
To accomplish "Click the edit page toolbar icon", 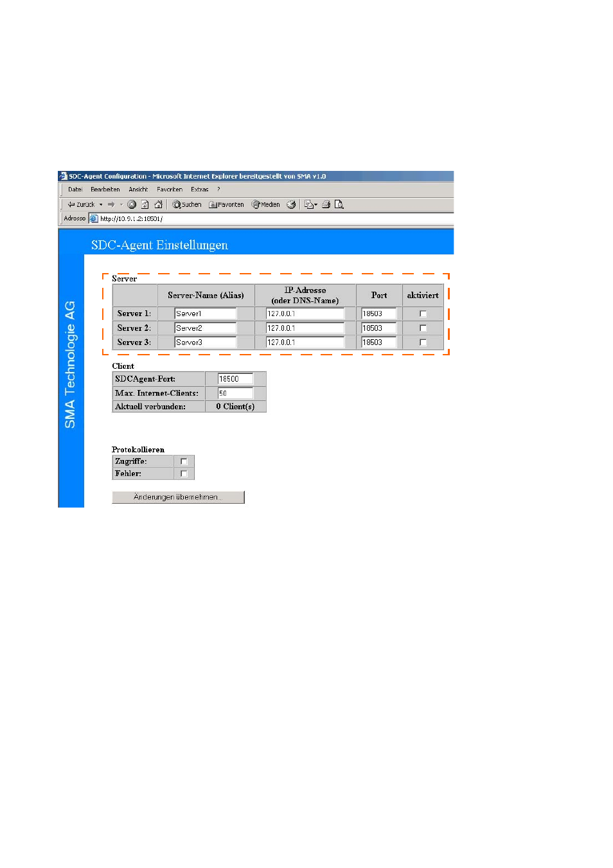I will 339,204.
